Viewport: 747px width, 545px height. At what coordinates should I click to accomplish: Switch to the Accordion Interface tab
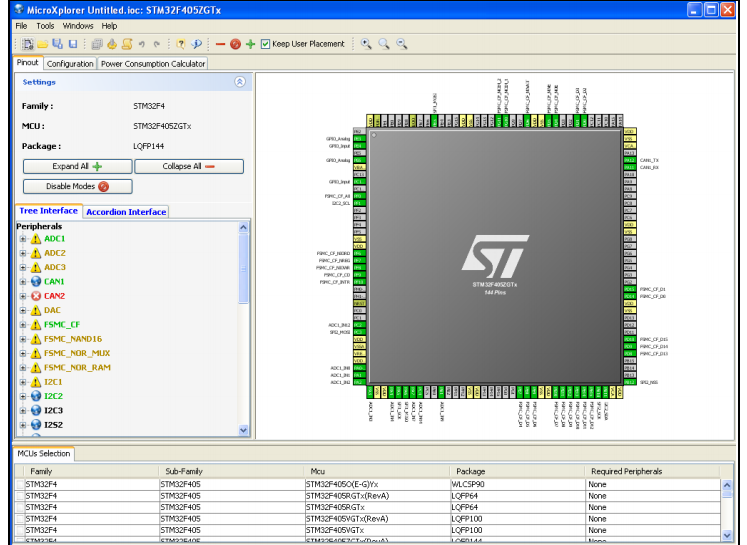(x=126, y=212)
